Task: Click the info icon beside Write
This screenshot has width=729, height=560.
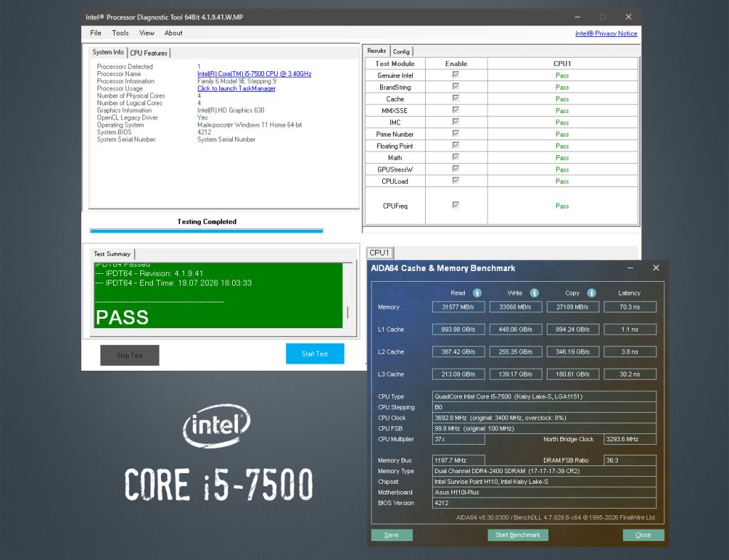Action: [x=534, y=292]
